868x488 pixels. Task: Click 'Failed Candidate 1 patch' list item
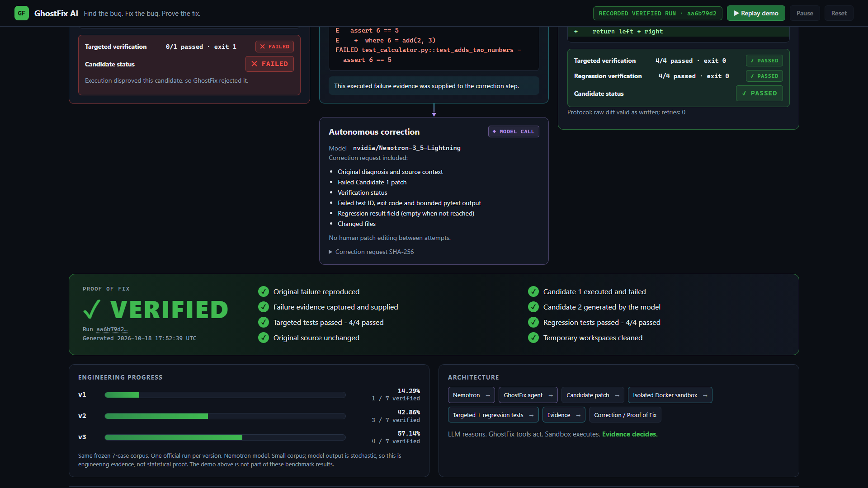tap(372, 182)
